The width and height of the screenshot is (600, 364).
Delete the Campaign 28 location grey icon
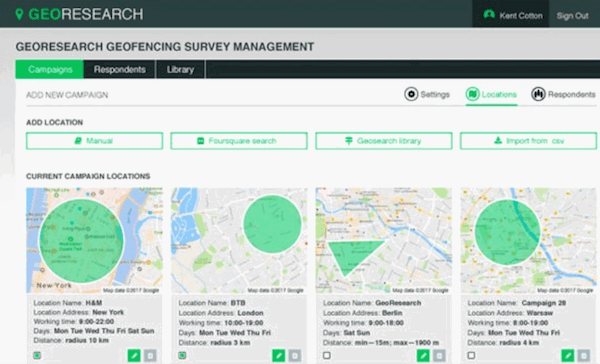point(584,356)
